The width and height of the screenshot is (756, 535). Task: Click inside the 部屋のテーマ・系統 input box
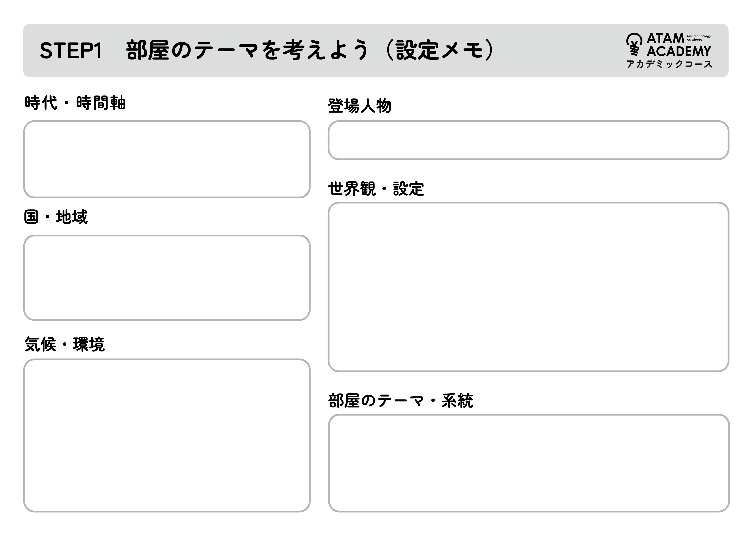[x=528, y=463]
